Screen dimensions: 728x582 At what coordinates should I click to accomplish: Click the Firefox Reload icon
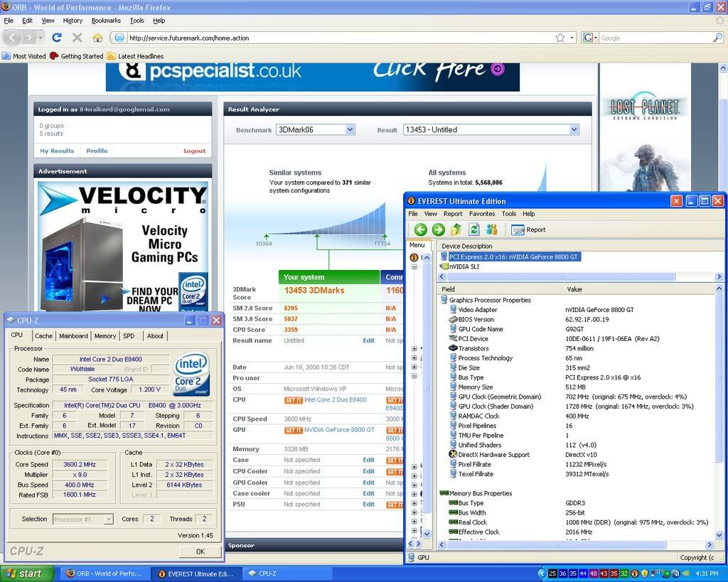click(x=57, y=38)
